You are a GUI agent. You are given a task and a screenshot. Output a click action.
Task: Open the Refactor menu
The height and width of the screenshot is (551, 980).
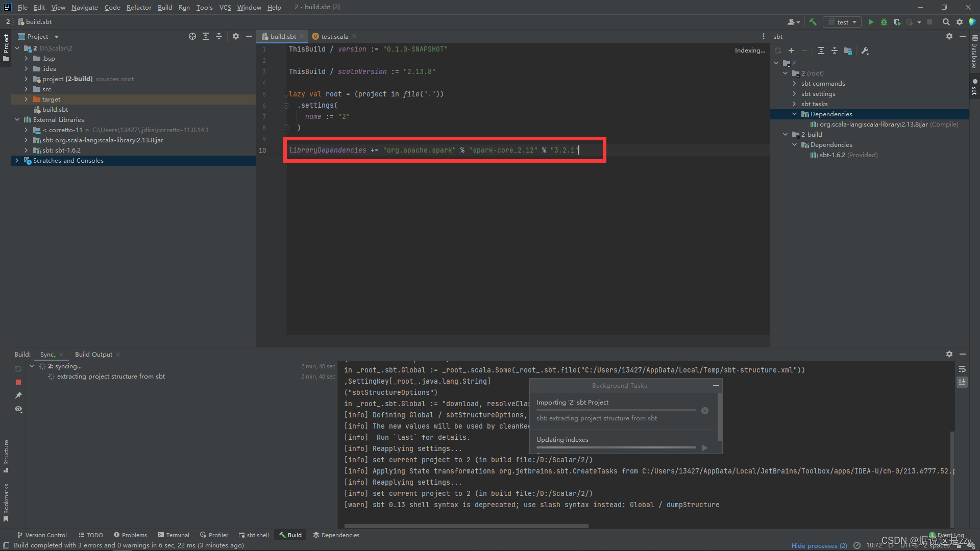[x=139, y=7]
